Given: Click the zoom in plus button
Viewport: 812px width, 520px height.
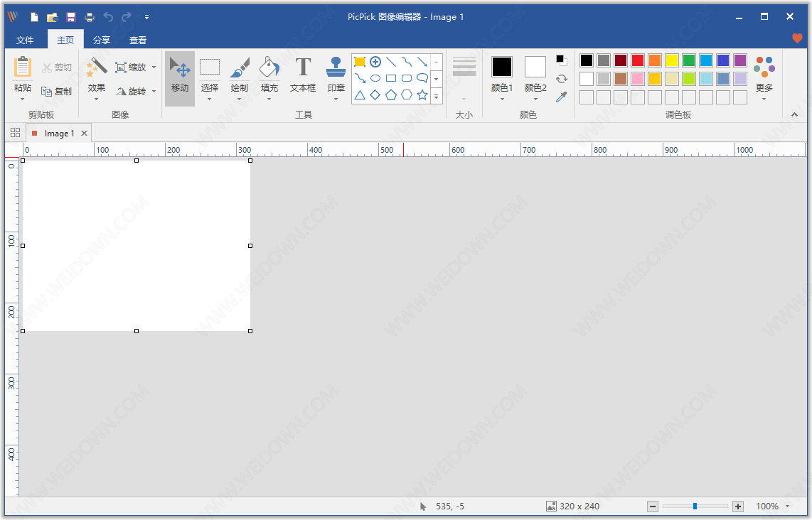Looking at the screenshot, I should [x=738, y=507].
